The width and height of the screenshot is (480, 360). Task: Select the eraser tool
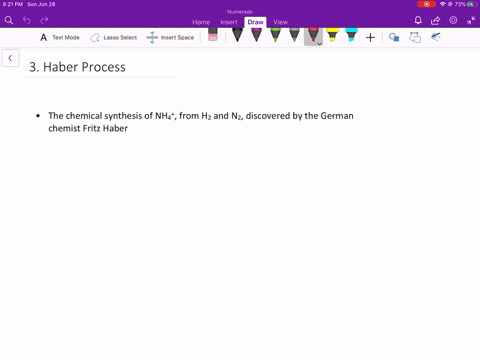point(213,35)
